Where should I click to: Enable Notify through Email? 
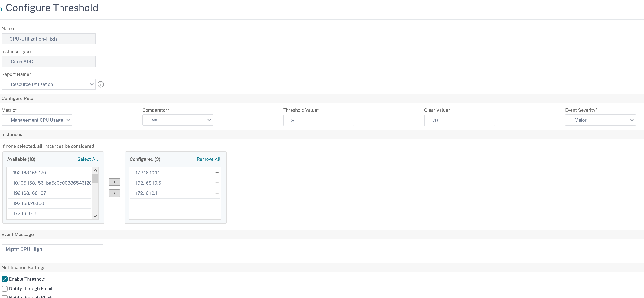[5, 289]
